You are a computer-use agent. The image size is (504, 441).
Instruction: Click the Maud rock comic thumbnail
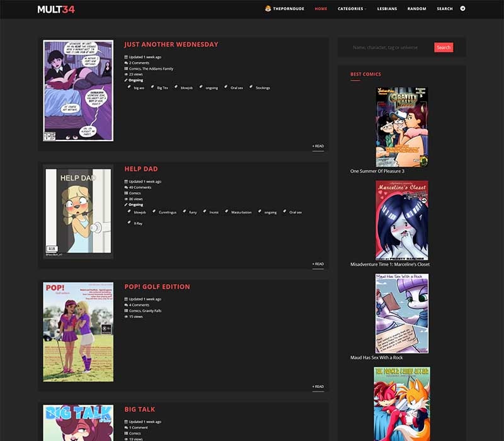[402, 313]
